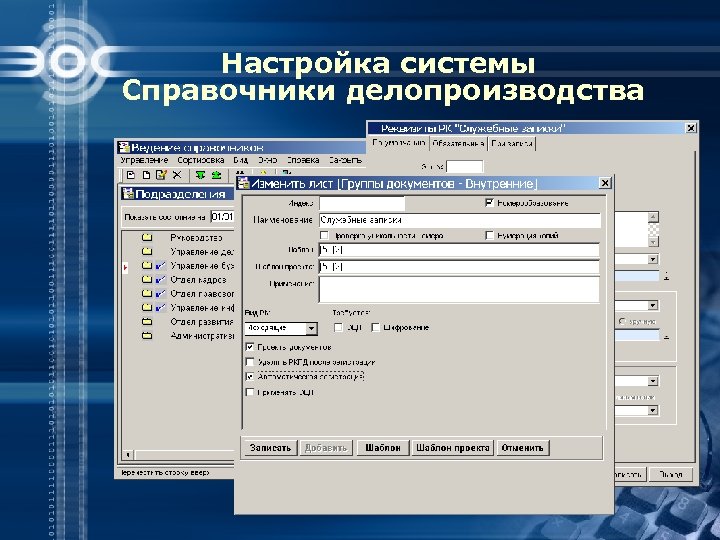Screen dimensions: 720x540
Task: Click the list scroll-down arrow in Реквизиты window
Action: [x=653, y=241]
